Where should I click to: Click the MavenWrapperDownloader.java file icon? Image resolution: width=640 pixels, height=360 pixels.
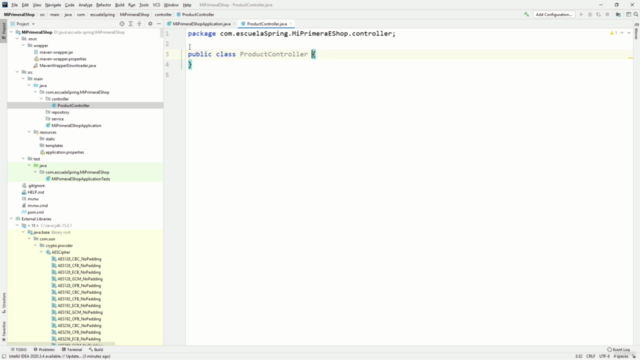[x=36, y=65]
